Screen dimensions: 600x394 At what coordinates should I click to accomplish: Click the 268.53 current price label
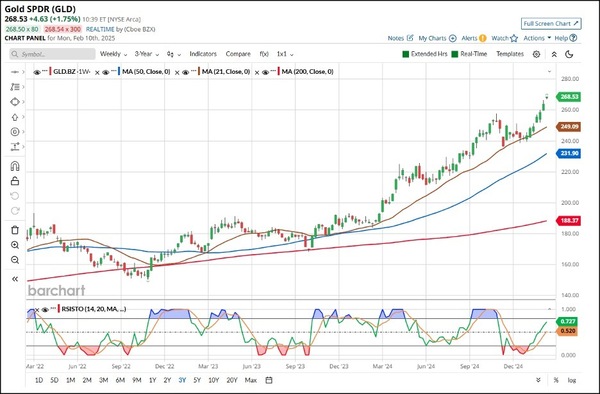coord(569,97)
